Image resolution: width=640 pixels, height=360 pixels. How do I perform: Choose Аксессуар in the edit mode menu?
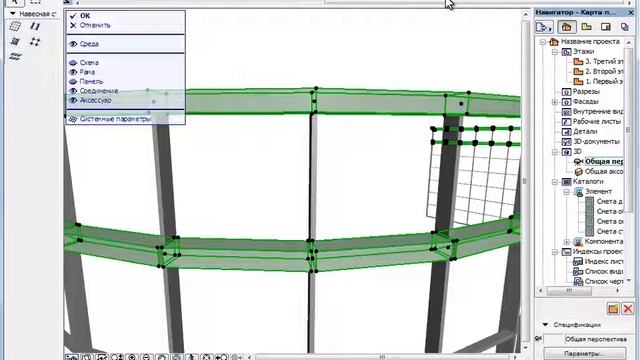(96, 100)
